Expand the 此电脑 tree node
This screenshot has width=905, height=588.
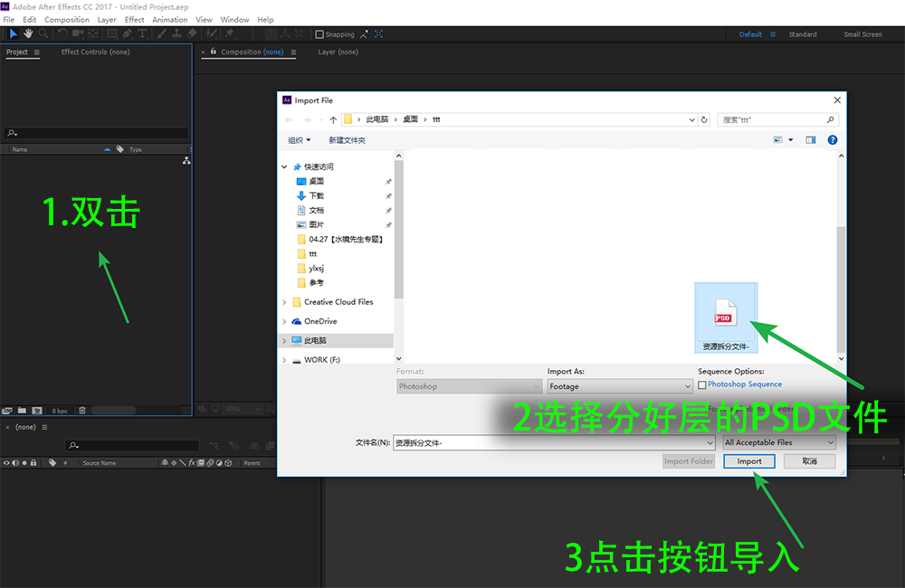tap(284, 340)
